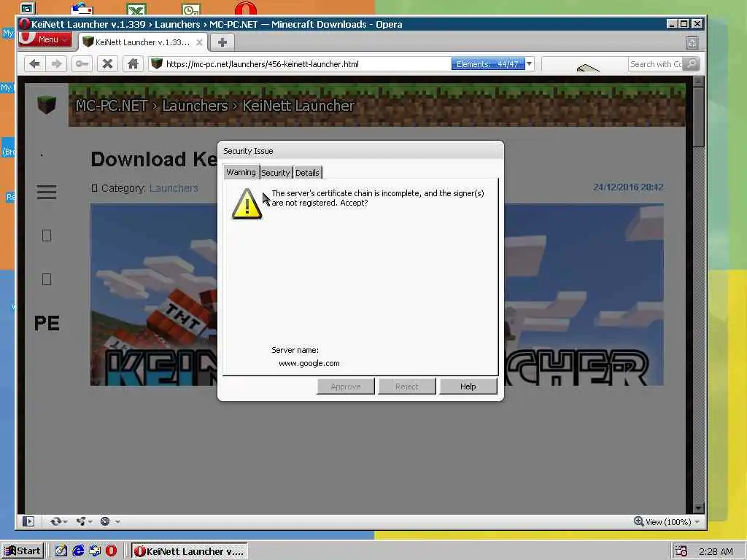
Task: Click the Excel desktop shortcut icon
Action: pyautogui.click(x=136, y=8)
